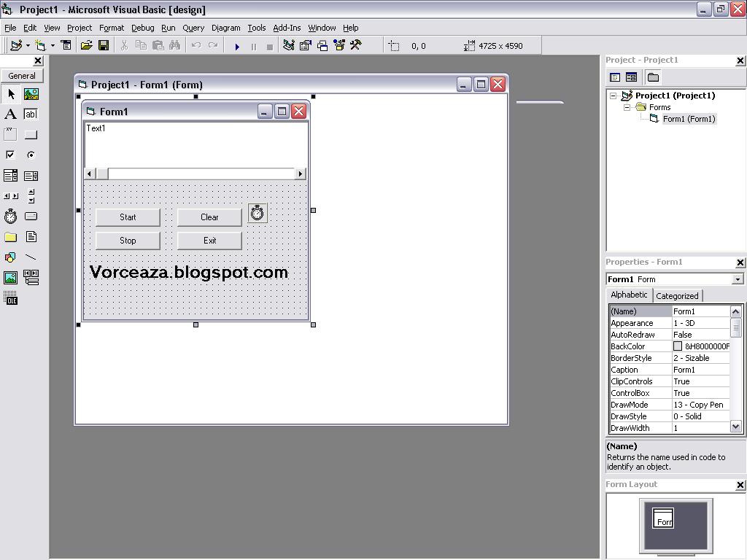Click the BackColor color swatch
This screenshot has width=747, height=560.
(x=678, y=346)
